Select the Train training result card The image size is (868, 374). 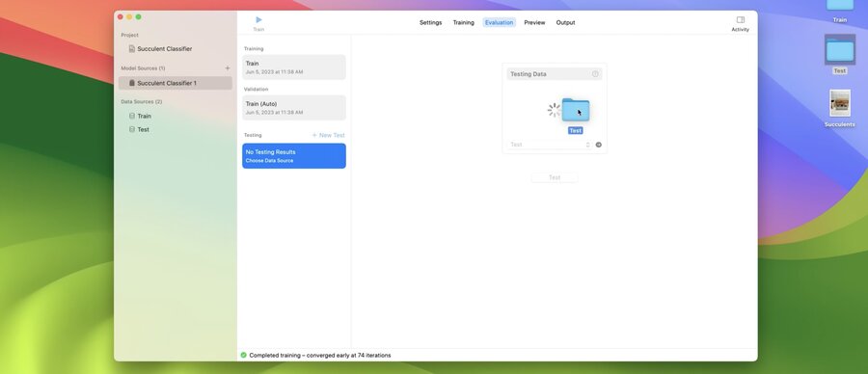[x=294, y=67]
